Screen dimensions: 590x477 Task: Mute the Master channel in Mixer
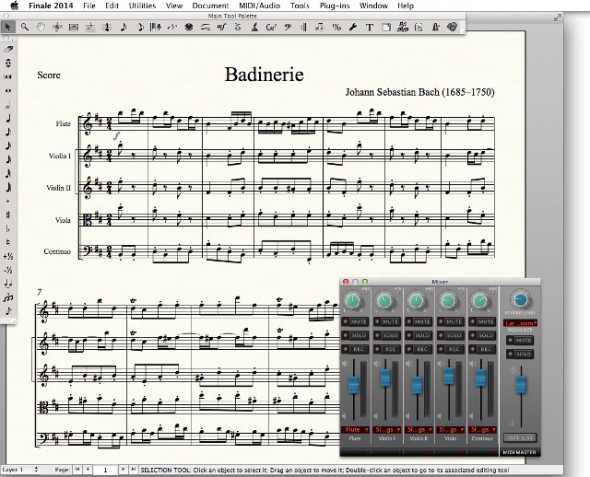[x=520, y=340]
